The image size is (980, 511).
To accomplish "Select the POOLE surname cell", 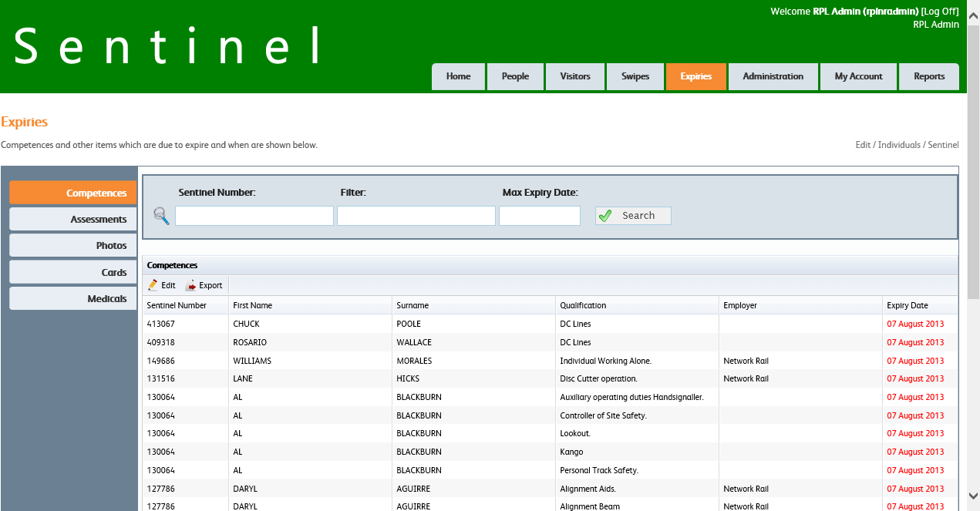I will click(x=474, y=324).
